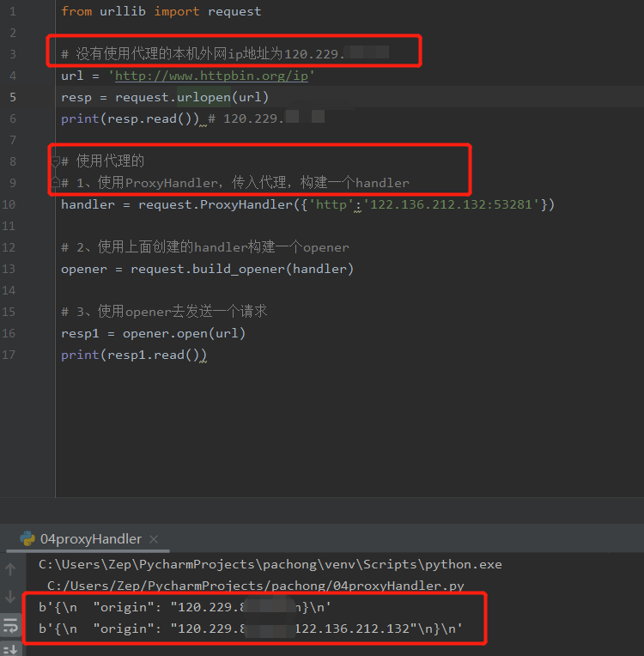This screenshot has width=644, height=656.
Task: Click fold marker at line 9
Action: click(x=55, y=182)
